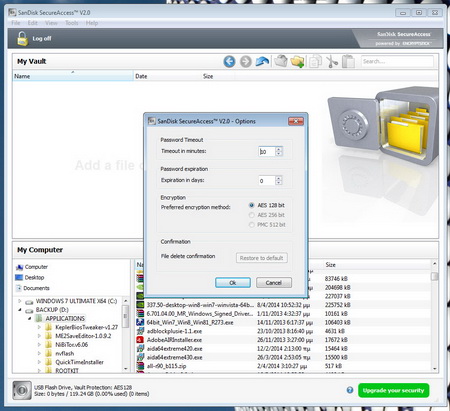Viewport: 450px width, 411px height.
Task: Open the Edit menu
Action: coord(32,23)
